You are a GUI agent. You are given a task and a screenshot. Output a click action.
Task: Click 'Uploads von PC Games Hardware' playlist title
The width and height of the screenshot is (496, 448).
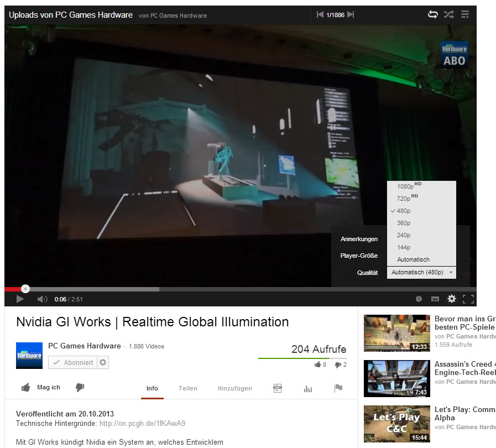tap(71, 15)
